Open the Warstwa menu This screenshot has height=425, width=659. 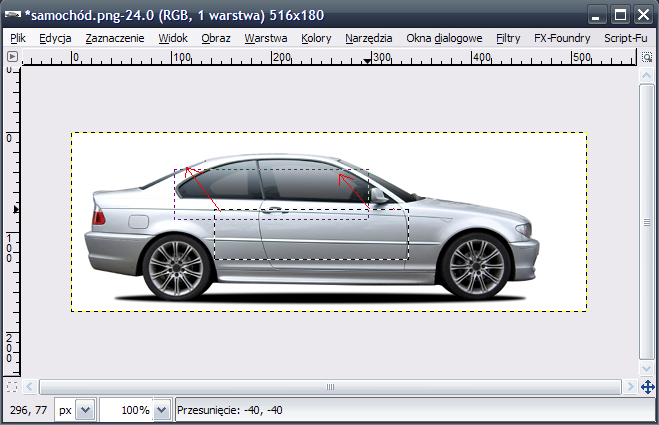[x=265, y=38]
